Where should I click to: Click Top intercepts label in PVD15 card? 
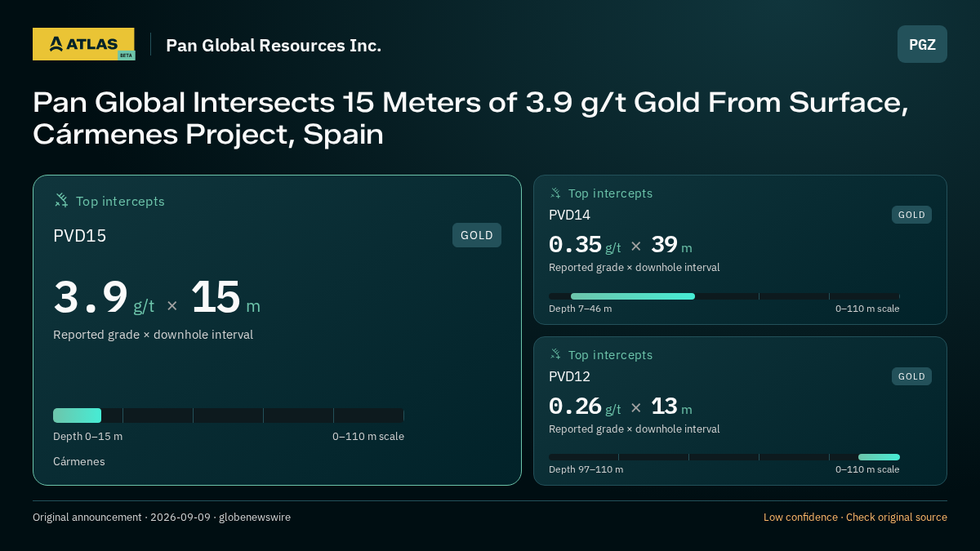(x=120, y=201)
